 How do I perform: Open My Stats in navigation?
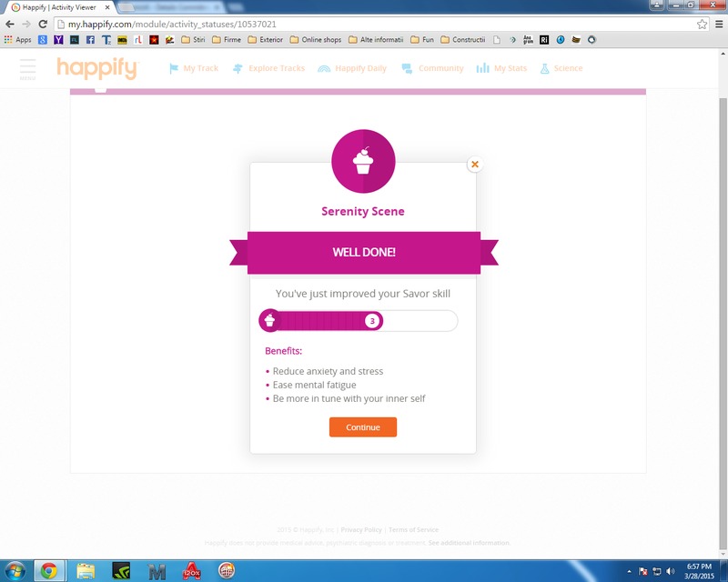click(501, 68)
